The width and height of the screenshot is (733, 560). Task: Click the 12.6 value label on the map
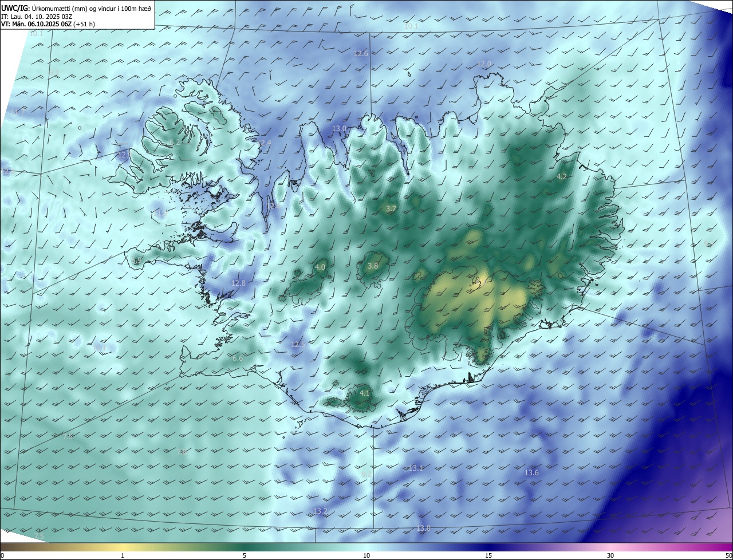point(361,53)
